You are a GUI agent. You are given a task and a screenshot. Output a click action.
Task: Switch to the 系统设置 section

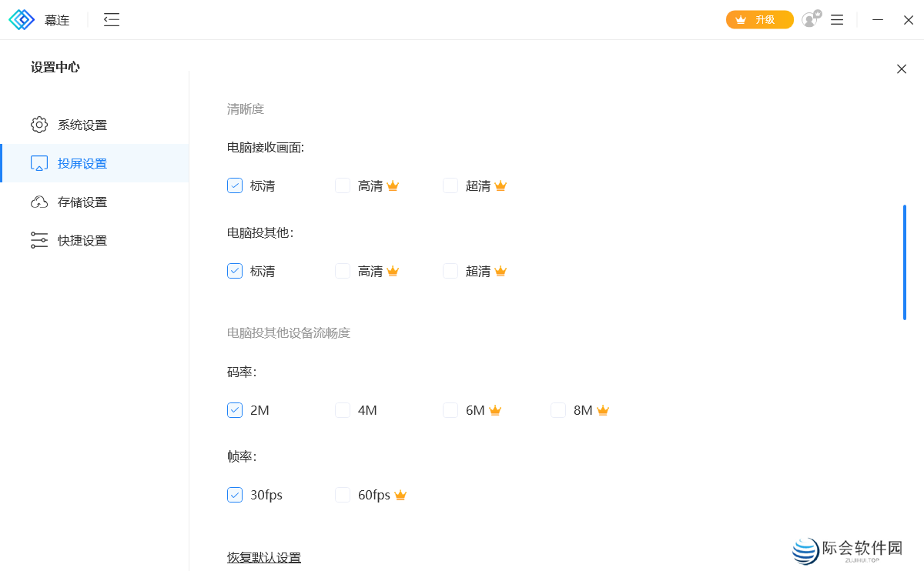(80, 124)
